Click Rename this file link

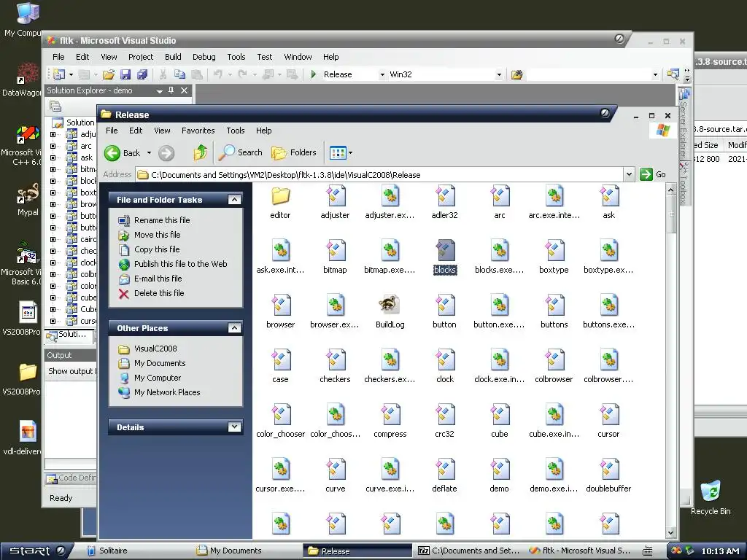tap(162, 220)
